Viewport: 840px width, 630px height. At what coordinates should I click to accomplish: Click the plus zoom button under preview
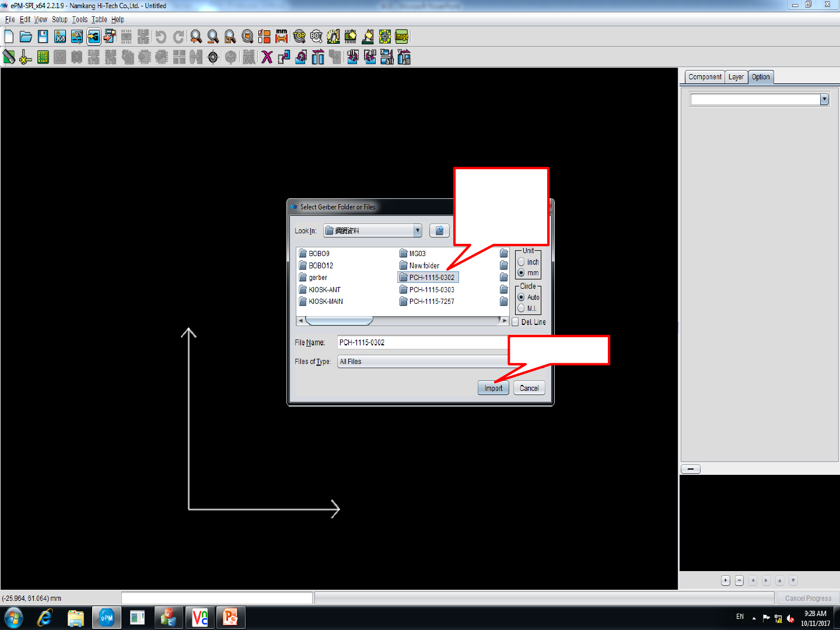(x=726, y=580)
